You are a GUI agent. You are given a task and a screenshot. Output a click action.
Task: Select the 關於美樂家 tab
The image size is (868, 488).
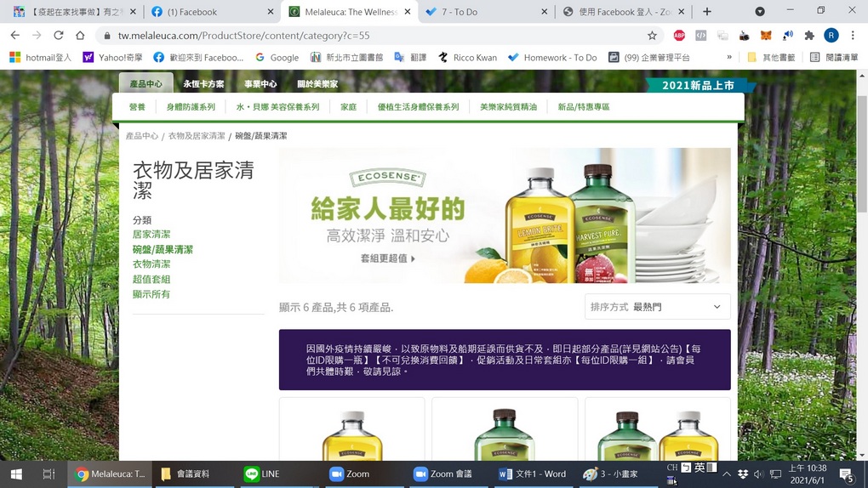tap(317, 84)
